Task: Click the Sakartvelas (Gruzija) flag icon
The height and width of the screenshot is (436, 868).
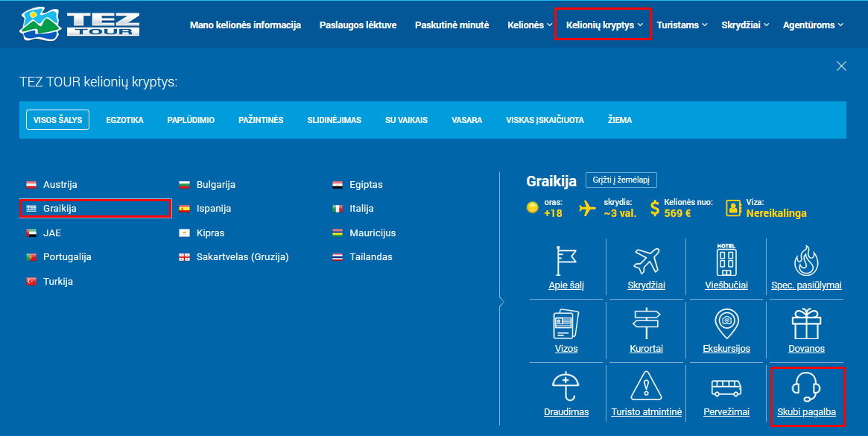Action: [x=184, y=257]
